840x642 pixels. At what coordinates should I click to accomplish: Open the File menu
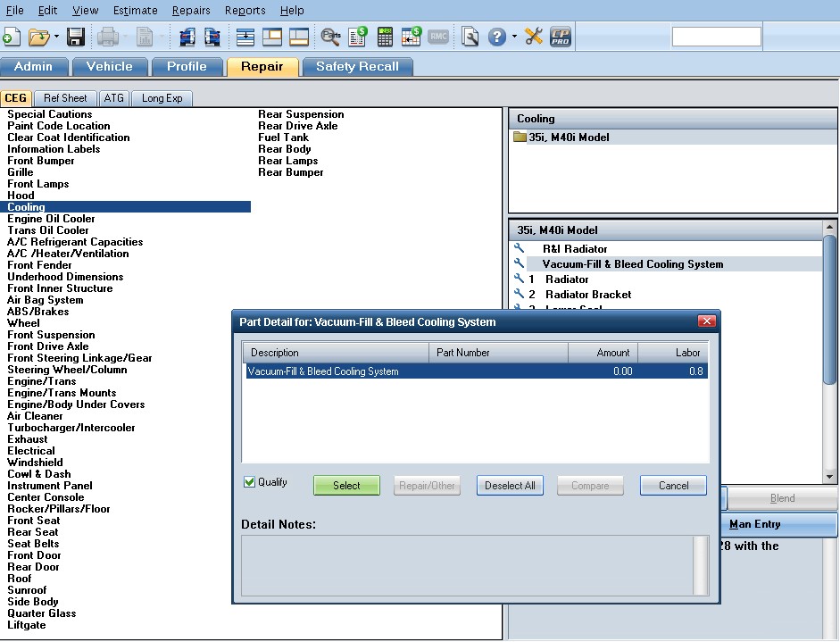pyautogui.click(x=14, y=10)
